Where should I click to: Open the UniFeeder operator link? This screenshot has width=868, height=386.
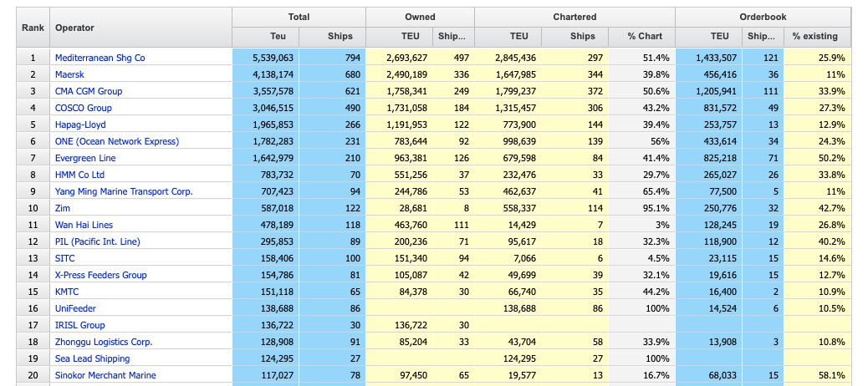pyautogui.click(x=75, y=308)
